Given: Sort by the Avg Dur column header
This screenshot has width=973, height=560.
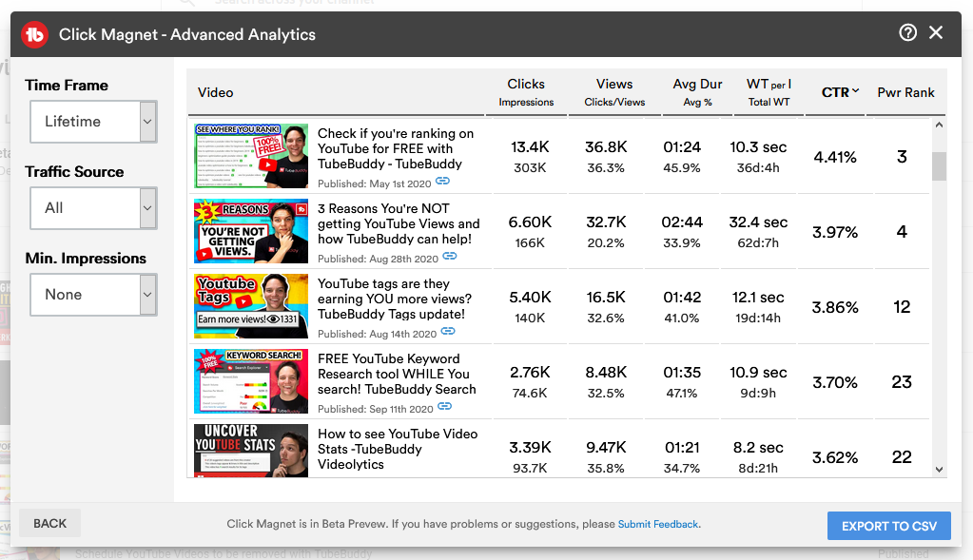Looking at the screenshot, I should (x=697, y=84).
